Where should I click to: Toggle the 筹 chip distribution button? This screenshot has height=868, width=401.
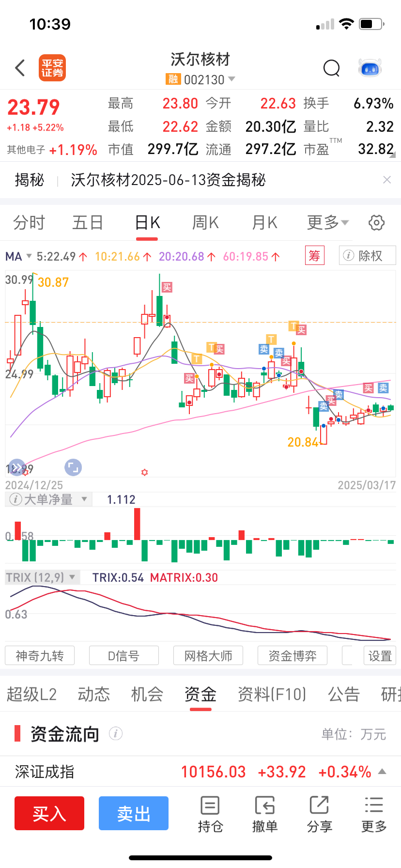pos(314,255)
